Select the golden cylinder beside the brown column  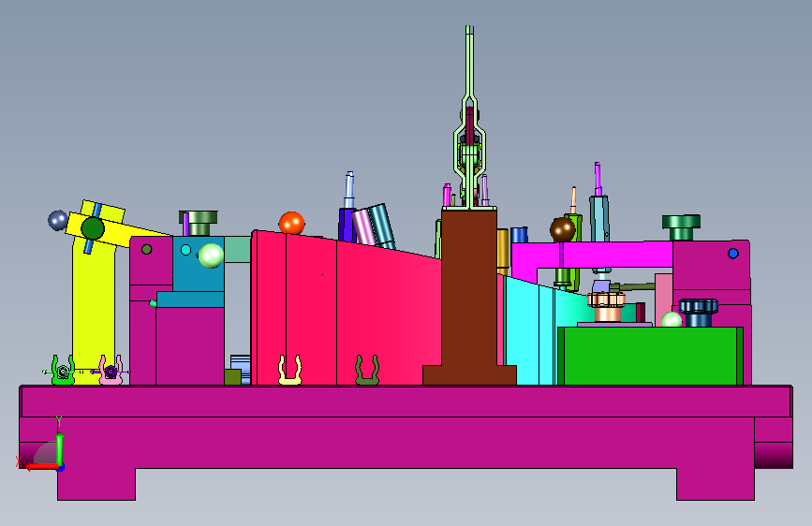(502, 251)
